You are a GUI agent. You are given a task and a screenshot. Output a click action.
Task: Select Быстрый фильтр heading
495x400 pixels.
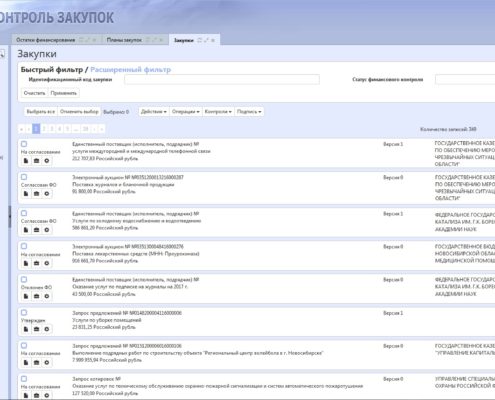52,70
